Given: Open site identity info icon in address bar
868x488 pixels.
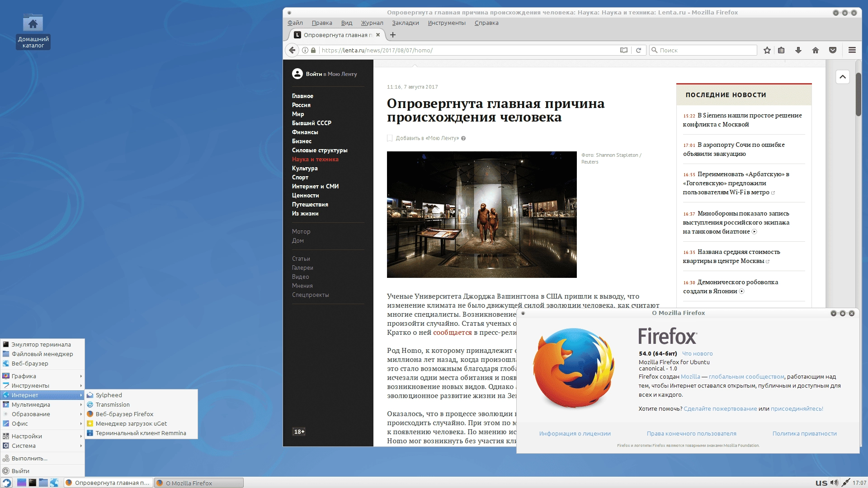Looking at the screenshot, I should click(x=305, y=50).
